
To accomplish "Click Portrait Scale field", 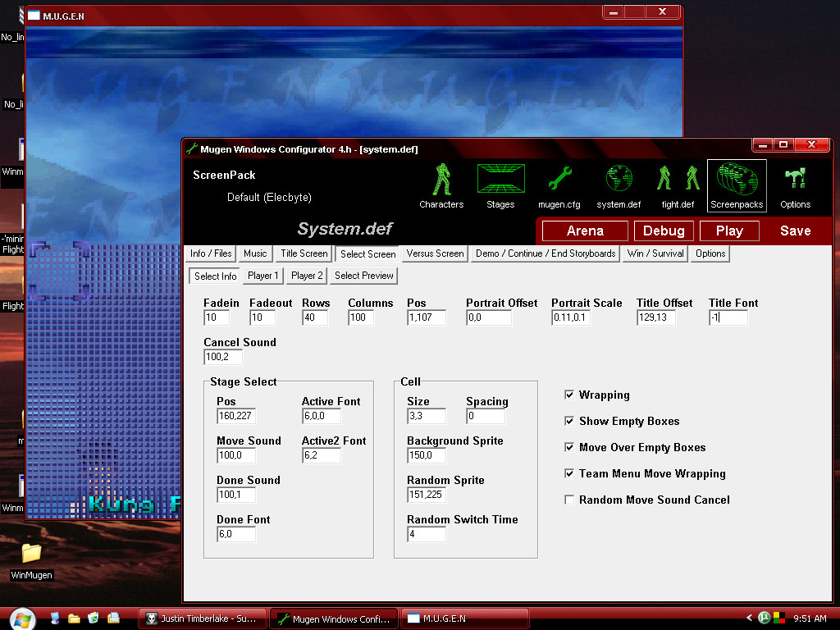I will (571, 317).
